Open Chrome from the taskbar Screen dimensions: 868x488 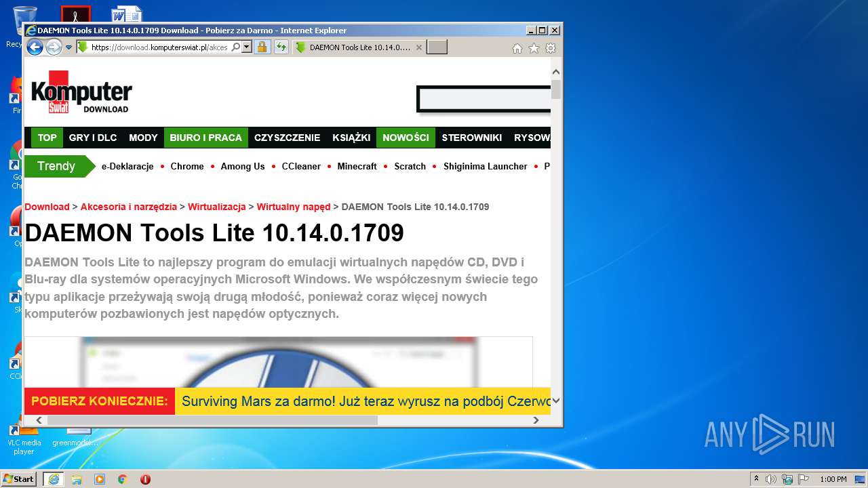122,479
